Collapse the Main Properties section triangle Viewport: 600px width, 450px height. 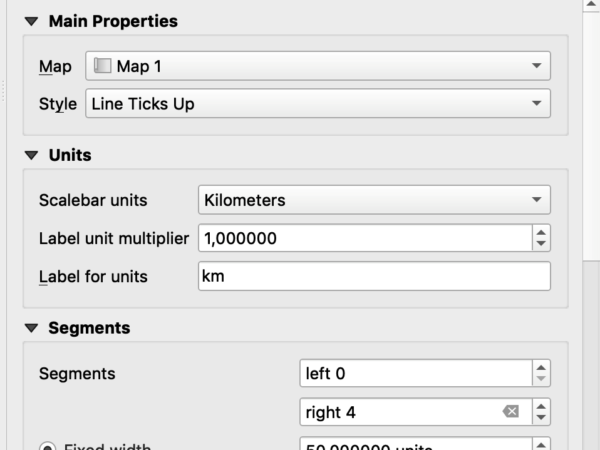[x=31, y=21]
